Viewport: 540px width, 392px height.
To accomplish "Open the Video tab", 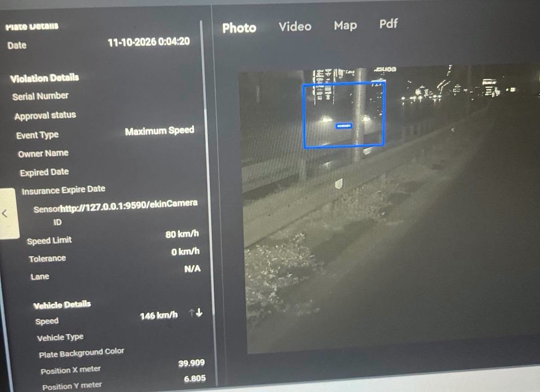I will pos(295,27).
